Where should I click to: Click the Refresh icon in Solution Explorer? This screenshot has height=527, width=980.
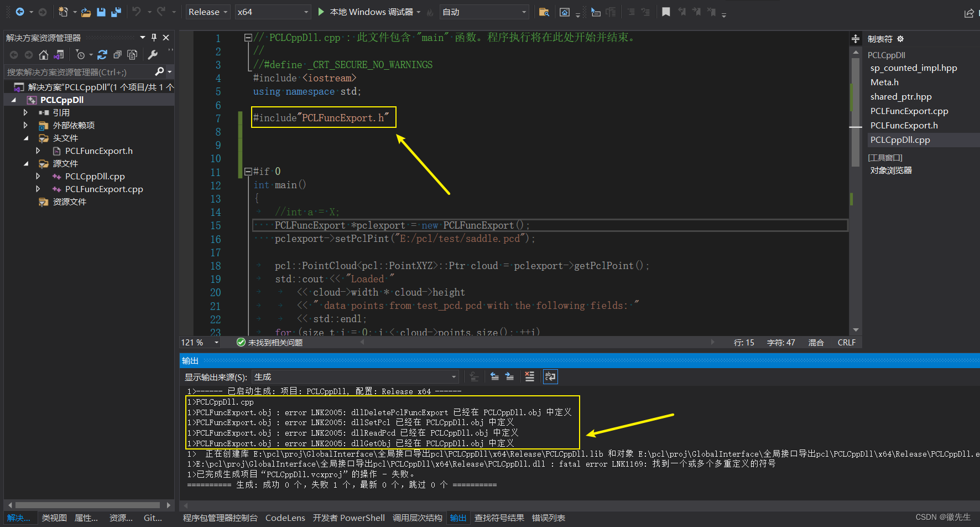pos(102,54)
